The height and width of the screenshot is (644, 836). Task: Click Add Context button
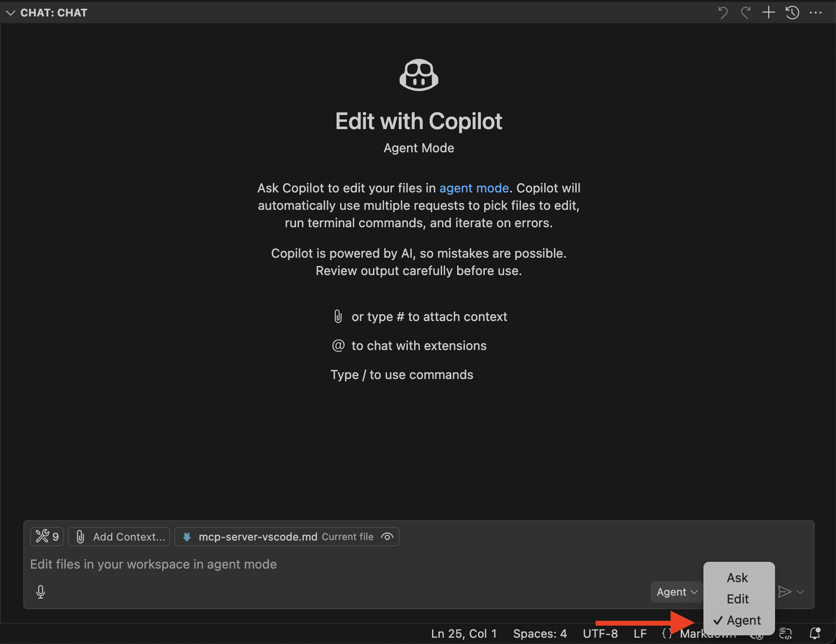pos(119,537)
